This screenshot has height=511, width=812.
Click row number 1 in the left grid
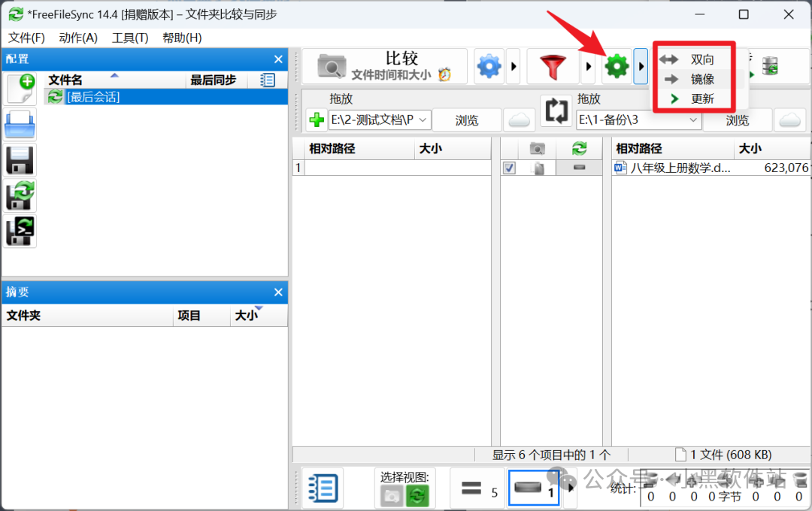tap(298, 168)
